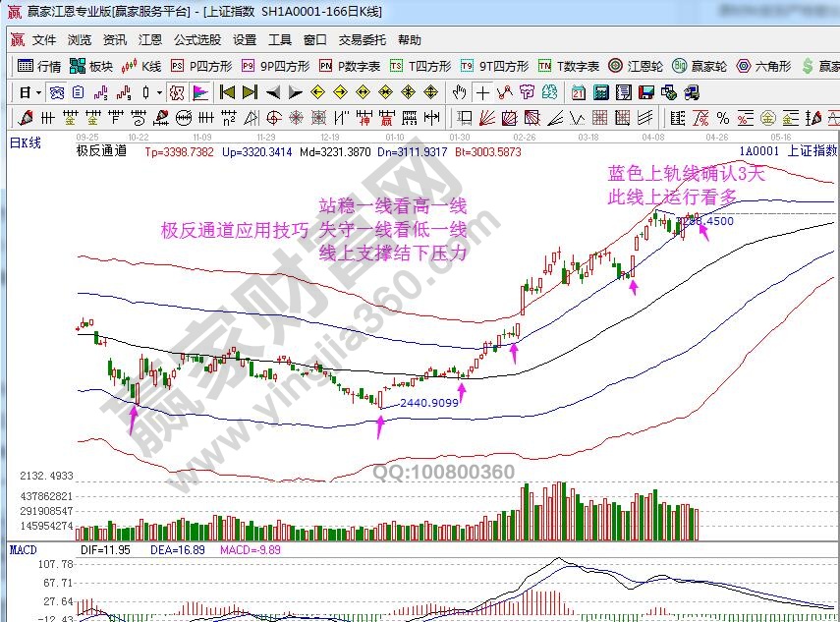Click the P四方形 toolbar button

pos(201,67)
